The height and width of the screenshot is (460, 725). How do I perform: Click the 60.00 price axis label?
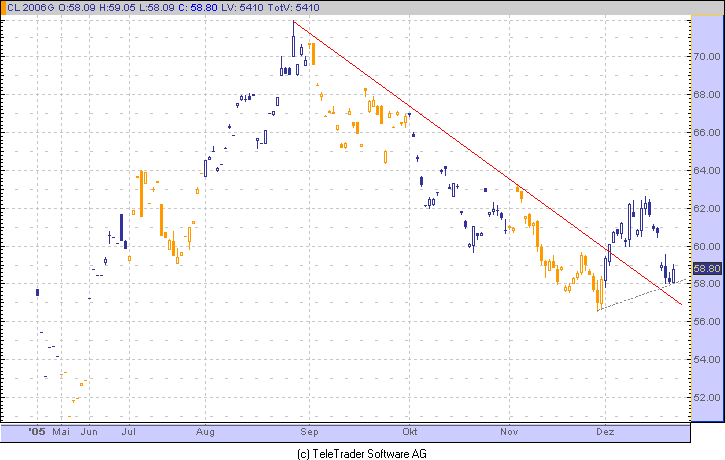pos(707,246)
